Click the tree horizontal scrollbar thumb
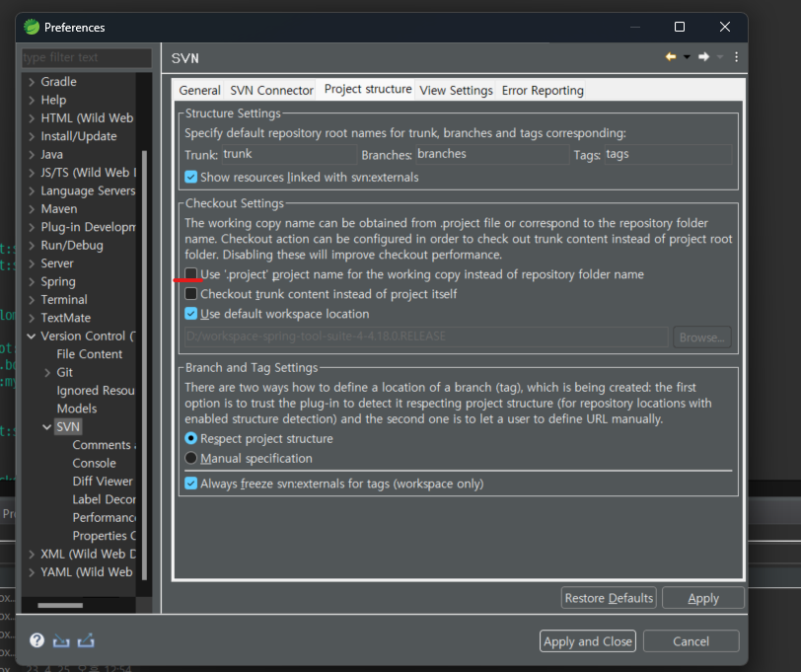 pyautogui.click(x=60, y=605)
